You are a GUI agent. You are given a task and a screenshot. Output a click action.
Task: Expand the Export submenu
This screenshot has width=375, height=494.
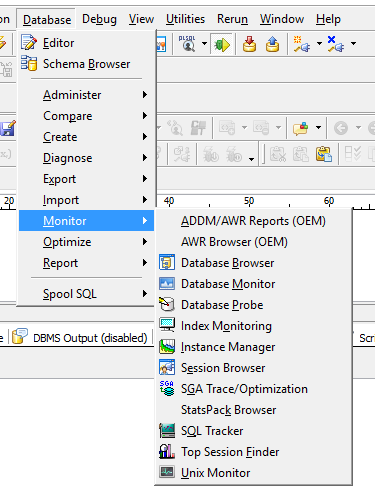pos(87,179)
